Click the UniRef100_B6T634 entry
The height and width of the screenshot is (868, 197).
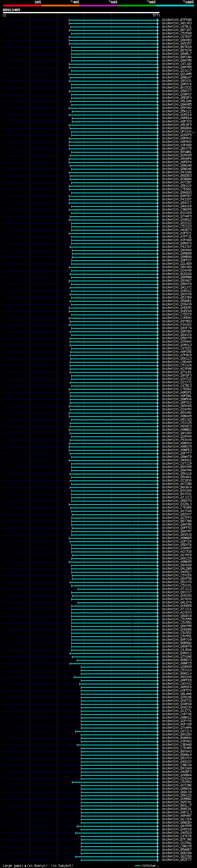[x=176, y=50]
